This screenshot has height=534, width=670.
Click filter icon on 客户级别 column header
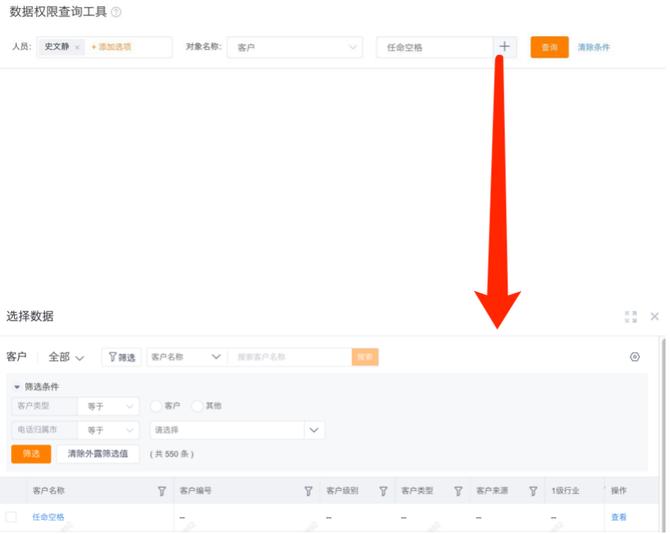383,491
